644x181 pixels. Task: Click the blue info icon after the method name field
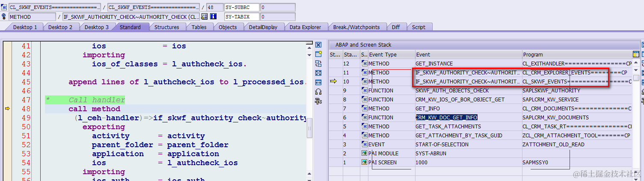tap(213, 17)
